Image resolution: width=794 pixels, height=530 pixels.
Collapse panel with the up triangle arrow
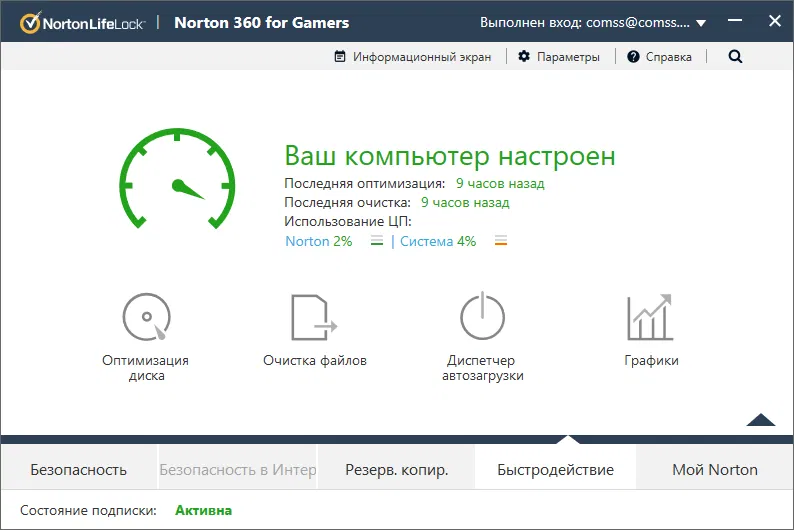(761, 420)
